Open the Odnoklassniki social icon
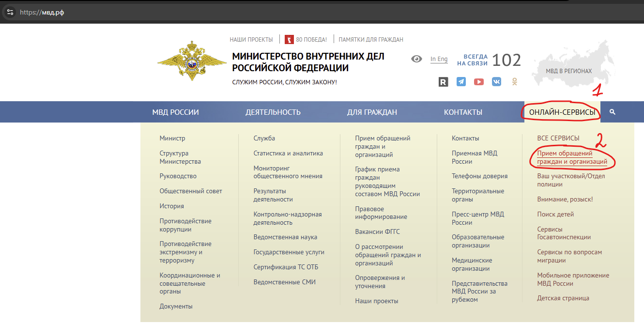This screenshot has width=644, height=324. click(514, 82)
